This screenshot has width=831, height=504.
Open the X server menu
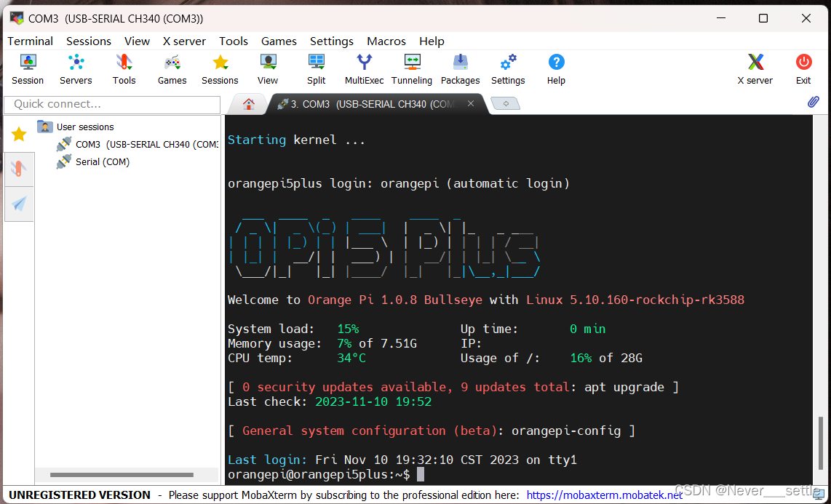(x=184, y=41)
